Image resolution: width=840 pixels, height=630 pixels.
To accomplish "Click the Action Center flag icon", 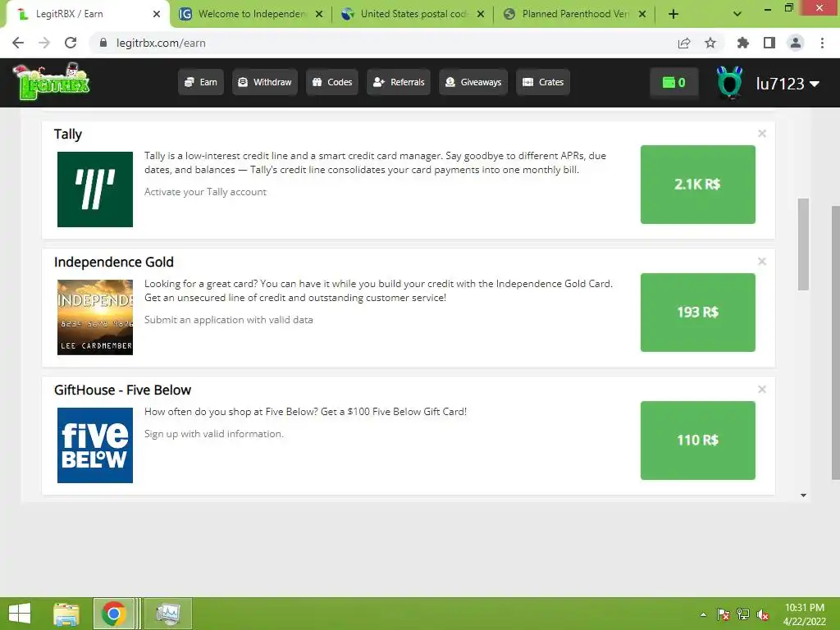I will (x=723, y=614).
